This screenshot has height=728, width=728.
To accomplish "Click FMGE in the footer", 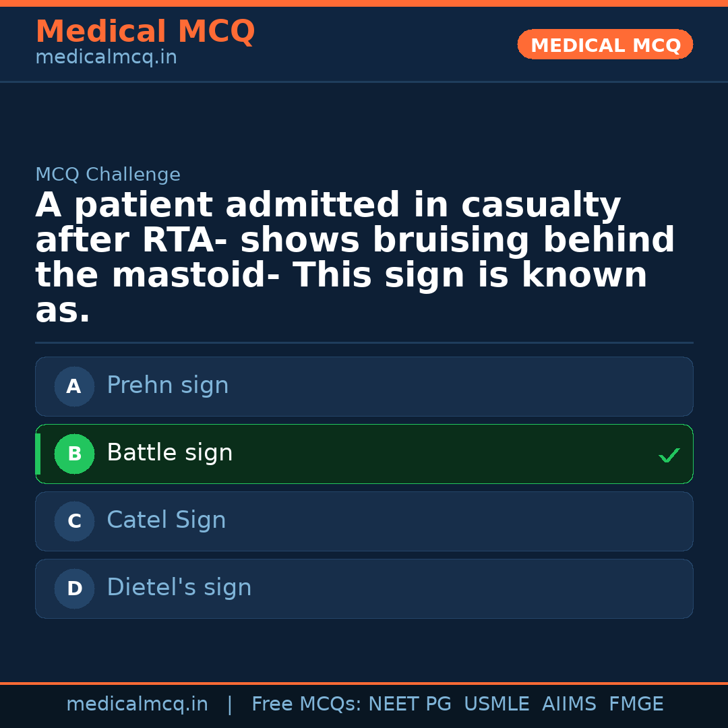I will click(636, 703).
